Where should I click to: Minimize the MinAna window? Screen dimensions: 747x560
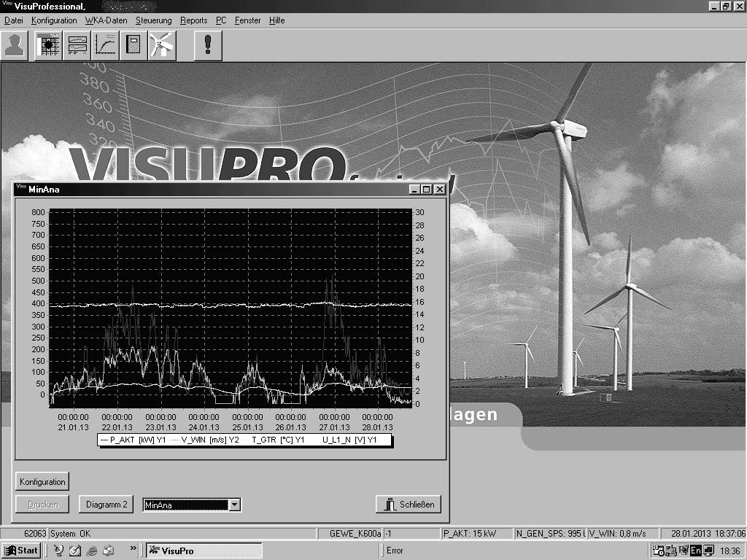point(414,189)
